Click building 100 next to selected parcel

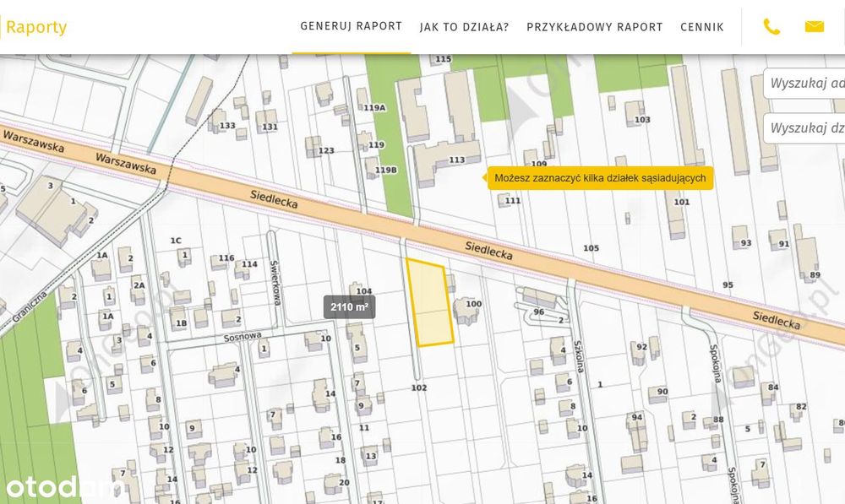click(473, 304)
